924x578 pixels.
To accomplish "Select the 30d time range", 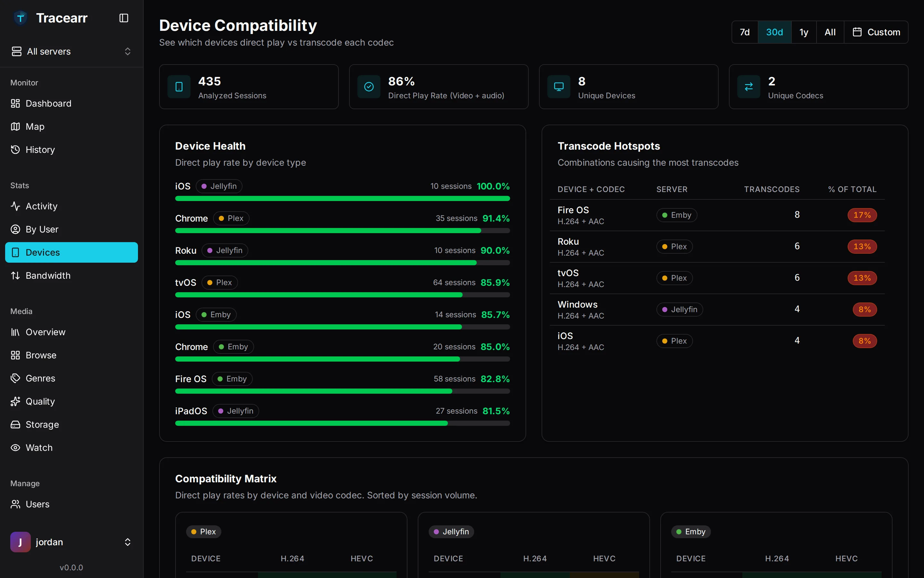I will pos(774,32).
